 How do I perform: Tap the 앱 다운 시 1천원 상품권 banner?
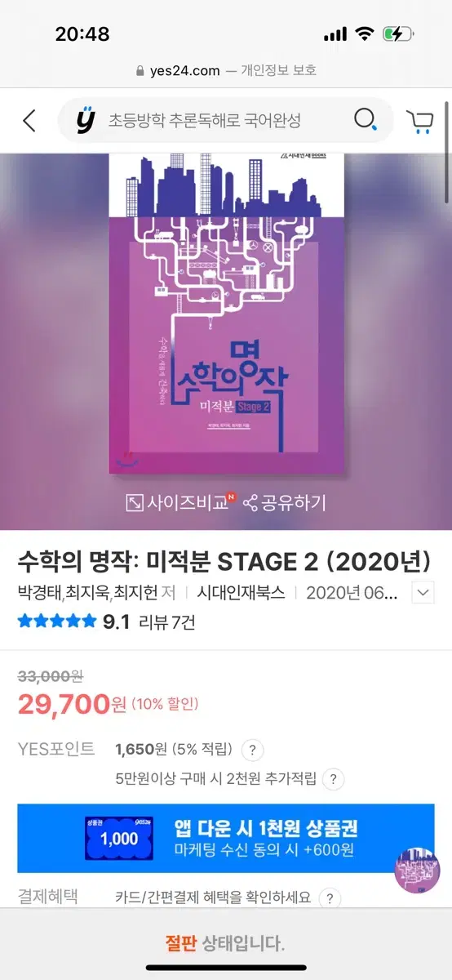[226, 839]
